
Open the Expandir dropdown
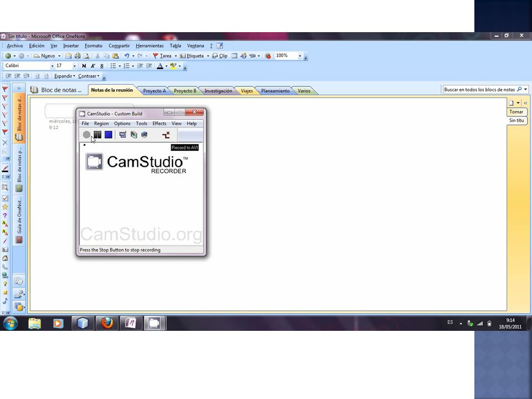point(65,76)
